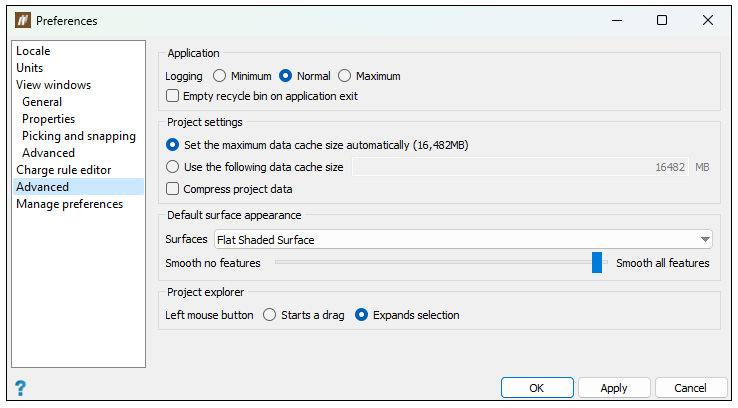Choose Maximum logging option

coord(345,76)
